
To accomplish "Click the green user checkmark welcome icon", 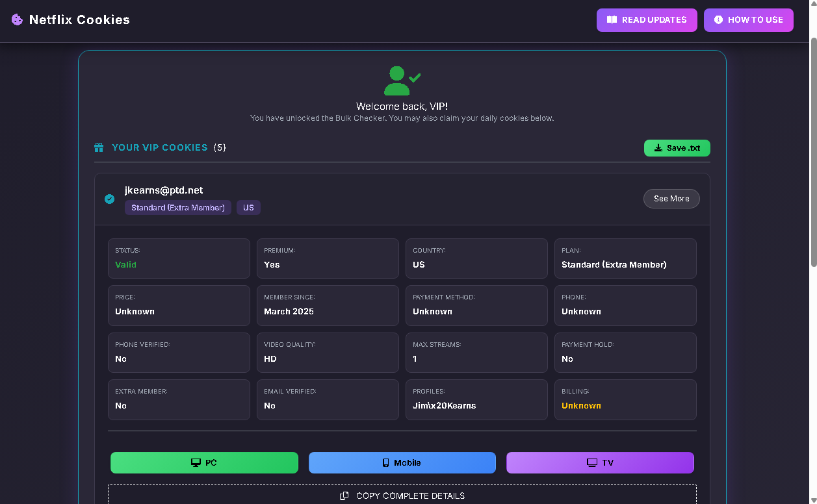I will (x=401, y=81).
